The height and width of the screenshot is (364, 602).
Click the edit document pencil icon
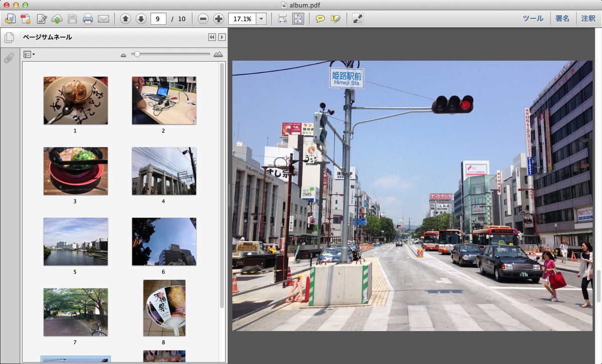click(42, 19)
